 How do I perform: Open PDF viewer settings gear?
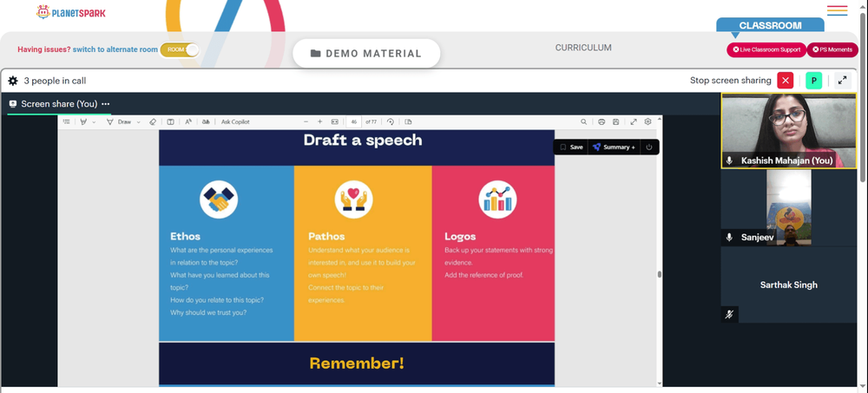[x=648, y=121]
